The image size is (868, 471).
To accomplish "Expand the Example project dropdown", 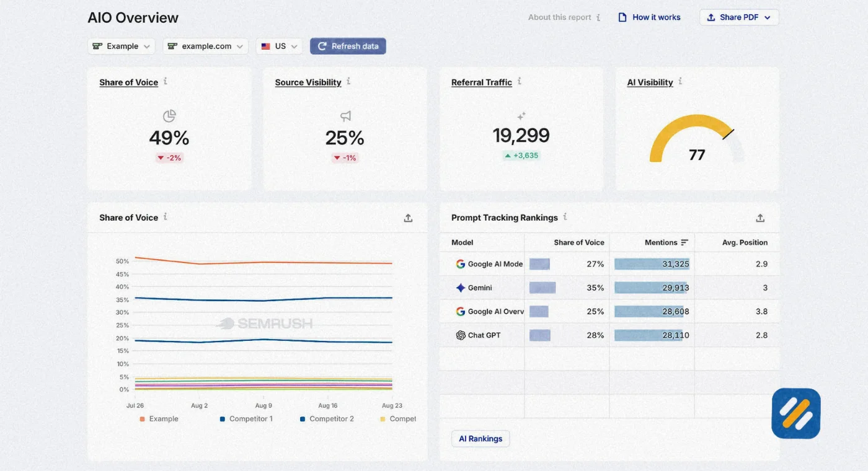I will (121, 46).
